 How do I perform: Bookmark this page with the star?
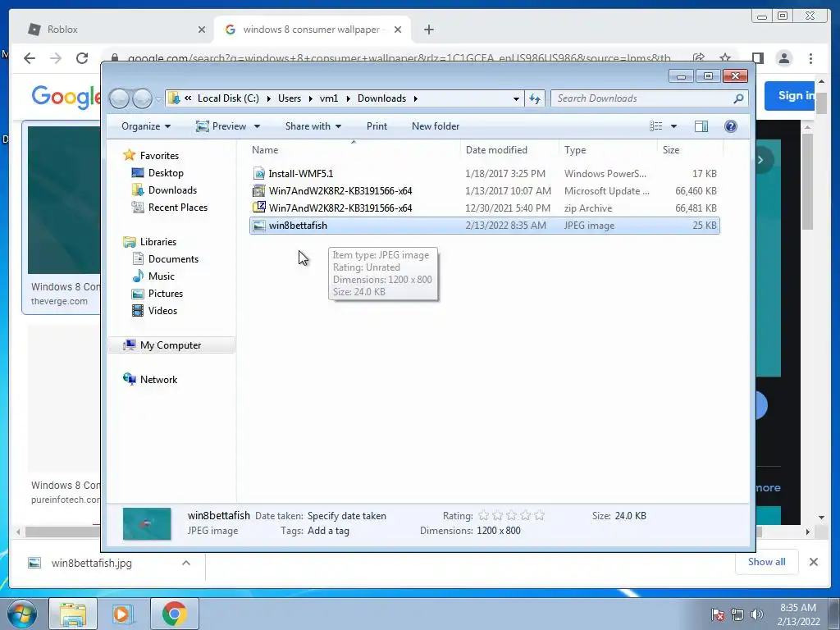coord(725,57)
